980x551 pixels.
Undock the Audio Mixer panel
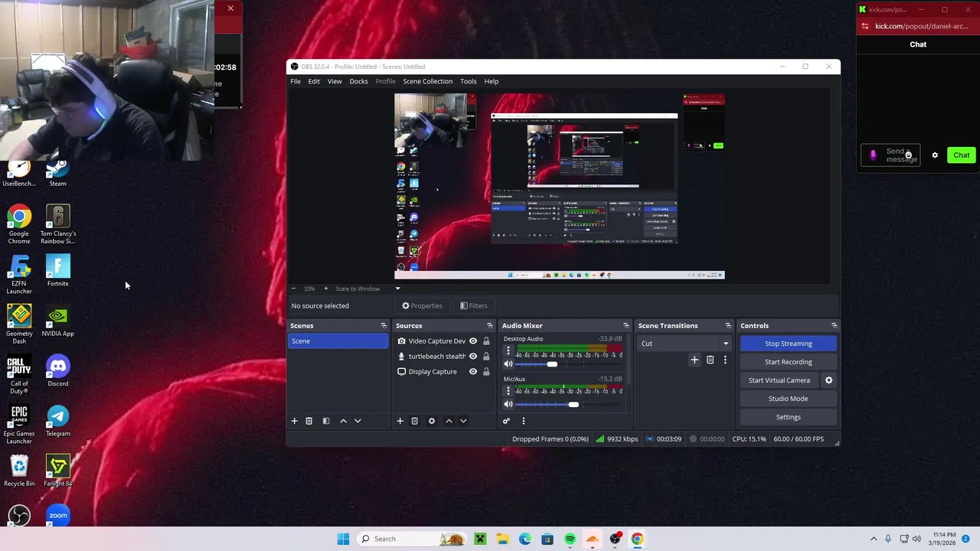[x=626, y=326]
